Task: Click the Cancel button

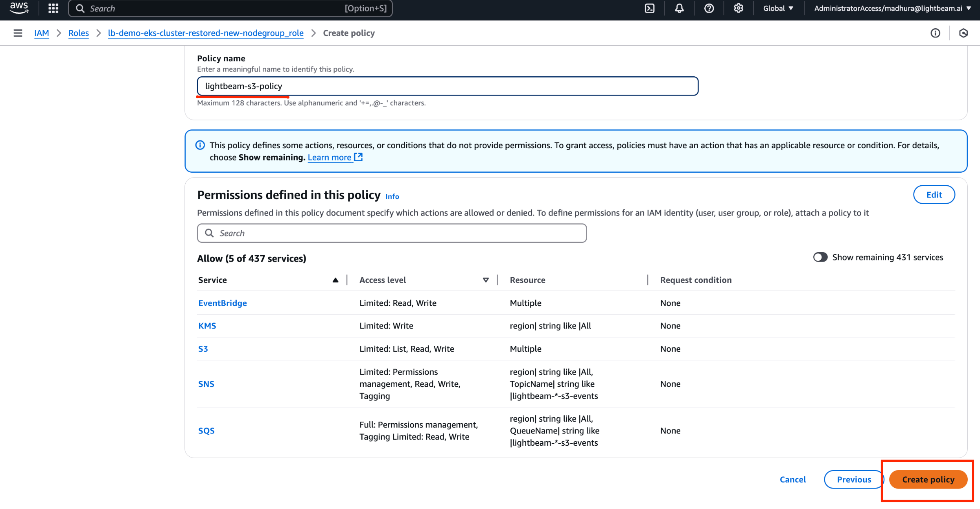Action: pyautogui.click(x=793, y=479)
